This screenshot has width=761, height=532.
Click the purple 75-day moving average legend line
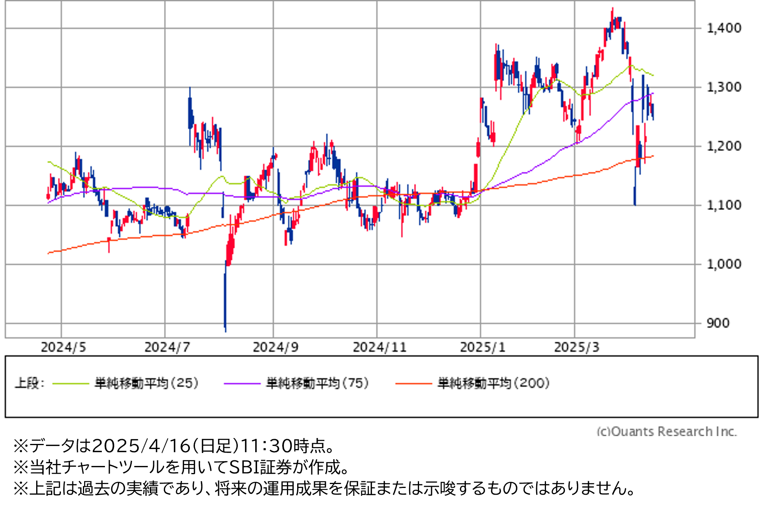pyautogui.click(x=242, y=383)
